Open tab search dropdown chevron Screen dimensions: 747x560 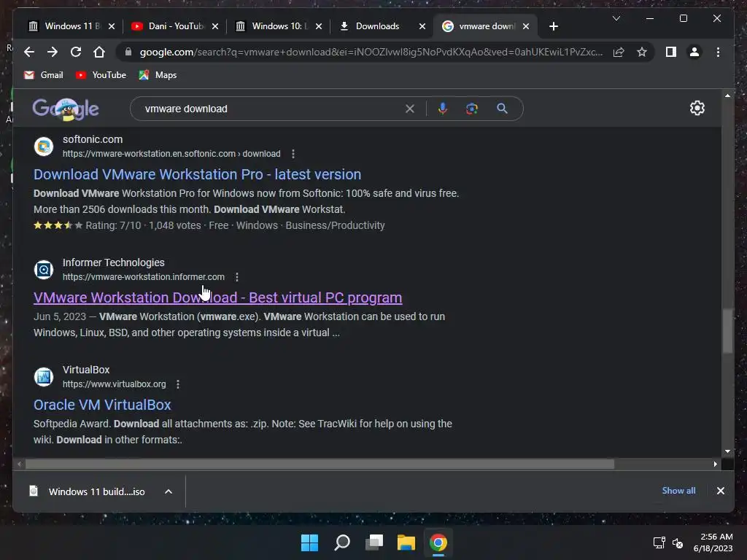pyautogui.click(x=616, y=18)
